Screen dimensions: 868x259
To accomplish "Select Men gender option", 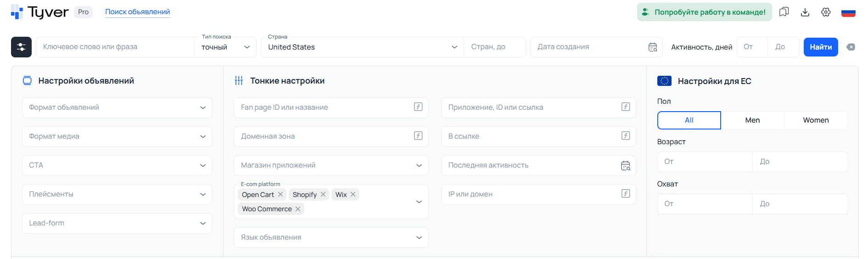I will 752,120.
